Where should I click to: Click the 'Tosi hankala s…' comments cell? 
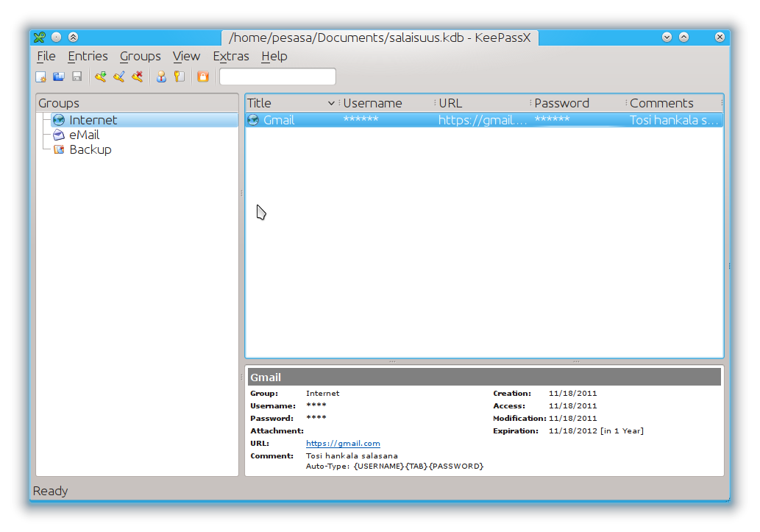tap(674, 120)
